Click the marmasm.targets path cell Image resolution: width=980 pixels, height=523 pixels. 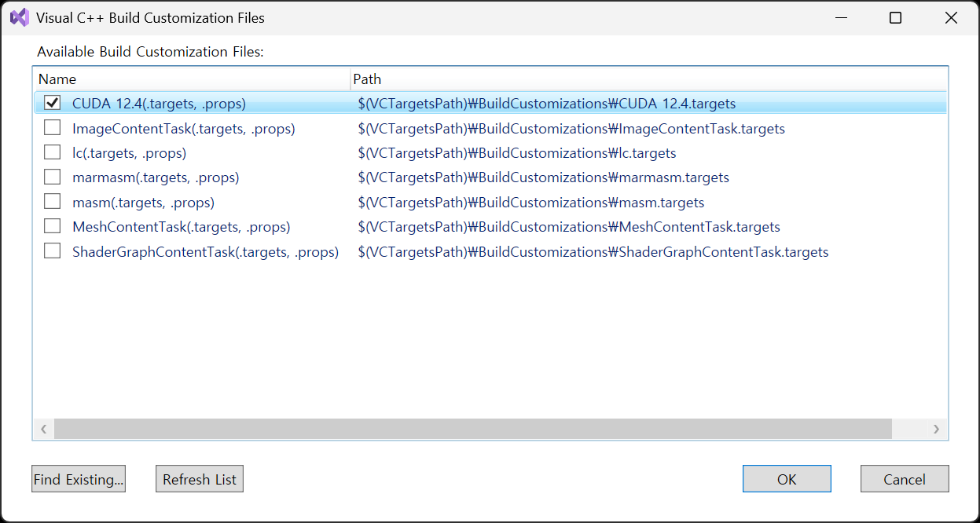[544, 177]
